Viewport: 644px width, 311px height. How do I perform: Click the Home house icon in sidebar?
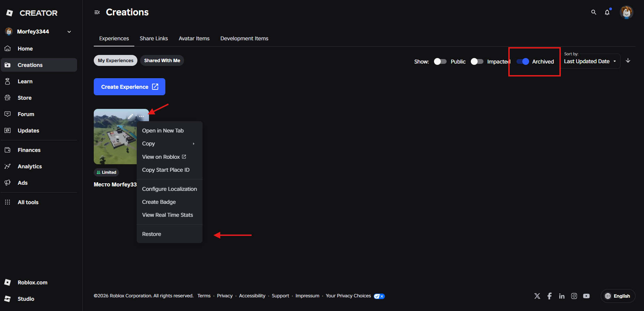point(8,48)
